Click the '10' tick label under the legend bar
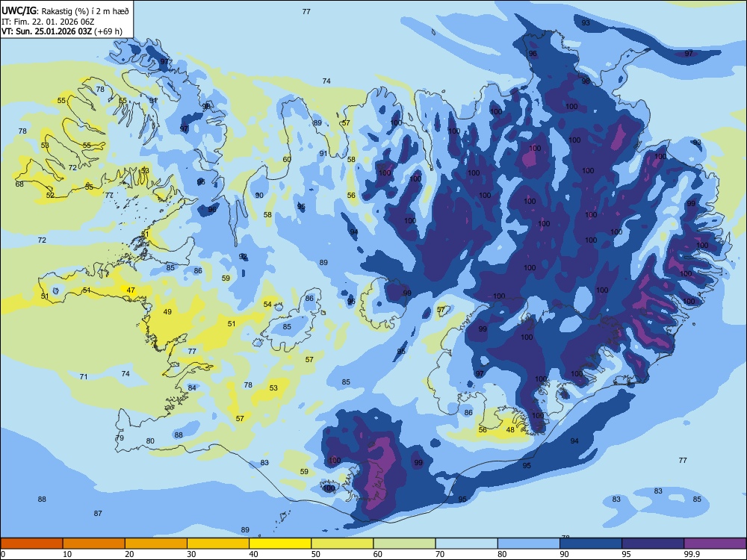 point(67,554)
